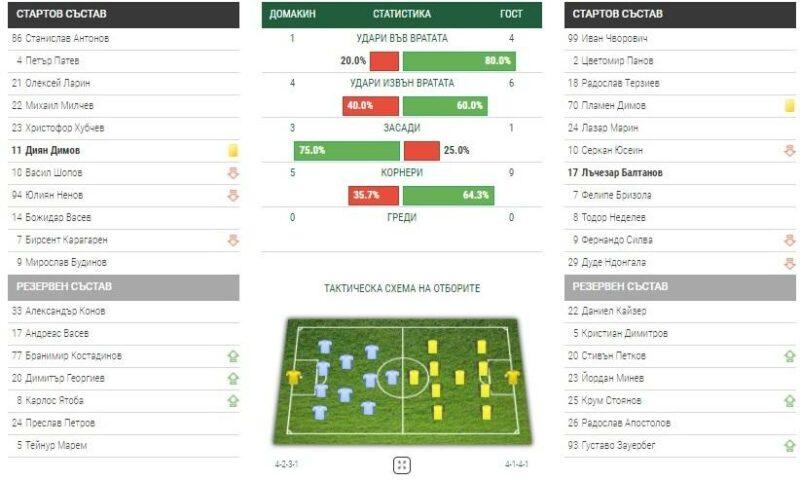Click the yellow card icon beside Диян Димов
The width and height of the screenshot is (800, 481).
point(233,150)
